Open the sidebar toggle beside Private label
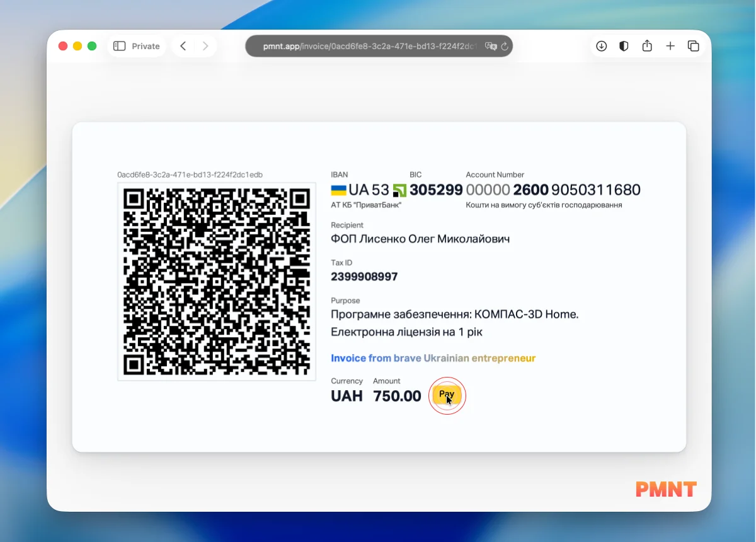 point(118,45)
